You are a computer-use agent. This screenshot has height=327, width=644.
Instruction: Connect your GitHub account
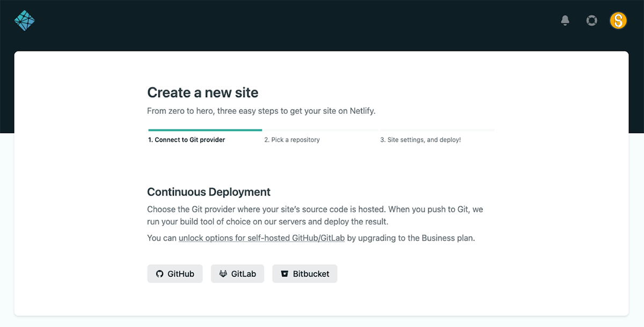[x=175, y=273]
